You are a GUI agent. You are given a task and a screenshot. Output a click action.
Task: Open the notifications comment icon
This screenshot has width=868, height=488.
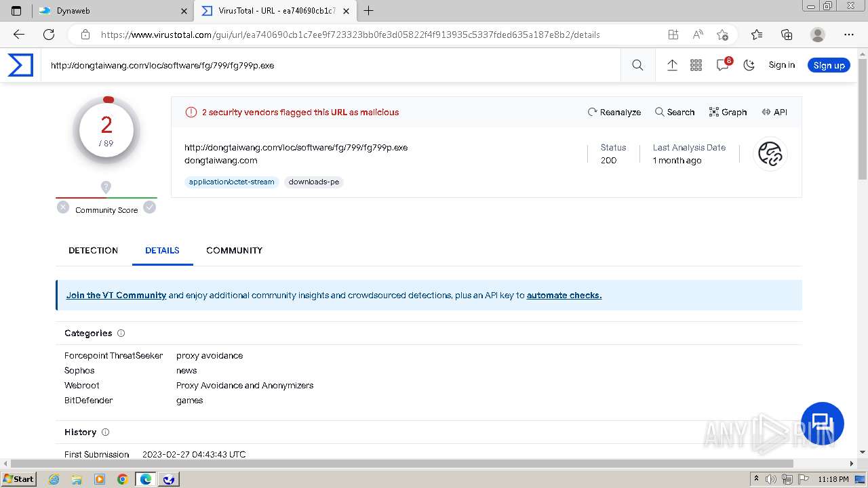[723, 65]
